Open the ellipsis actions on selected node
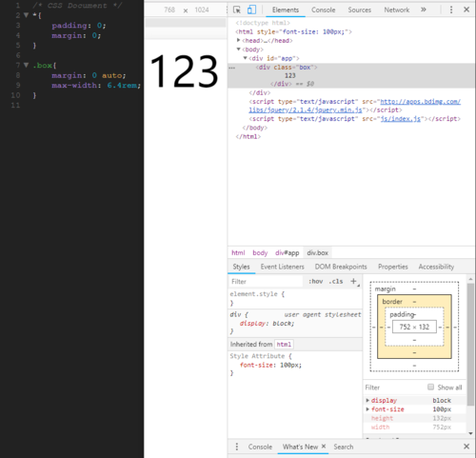Viewport: 476px width, 458px height. 232,68
